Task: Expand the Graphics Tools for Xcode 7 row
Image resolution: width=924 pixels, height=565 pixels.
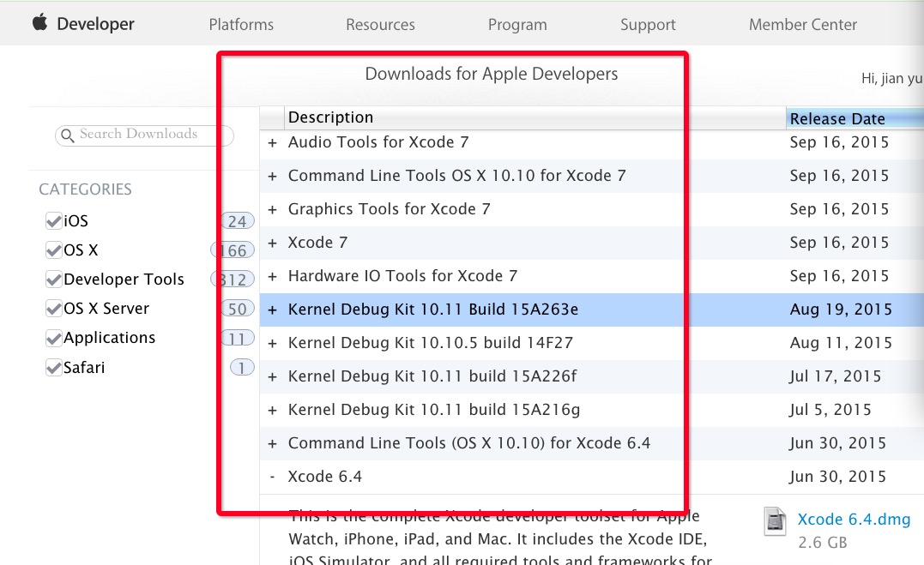Action: pyautogui.click(x=272, y=210)
